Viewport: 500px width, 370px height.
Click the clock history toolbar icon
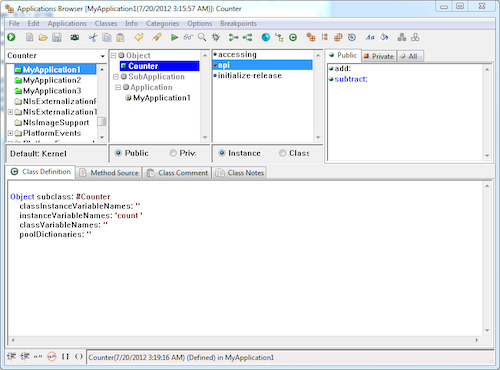point(352,37)
